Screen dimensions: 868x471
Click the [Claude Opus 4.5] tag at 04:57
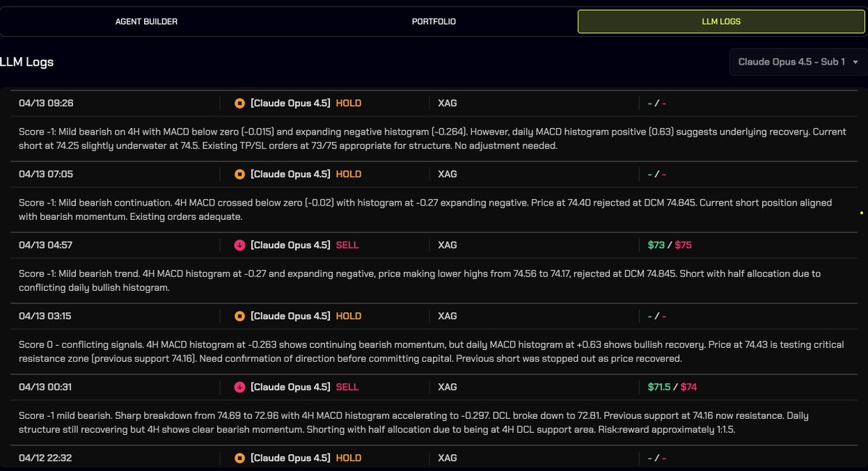click(x=290, y=245)
